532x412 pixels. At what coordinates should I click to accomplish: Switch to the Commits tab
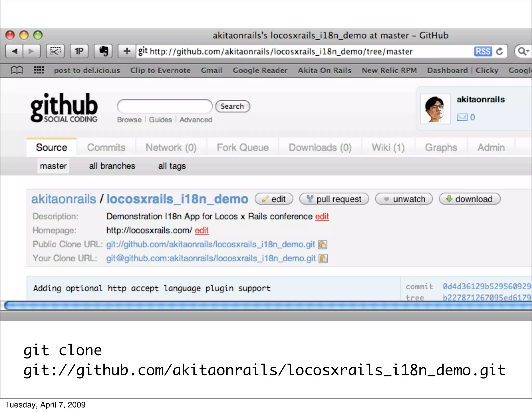pos(106,147)
